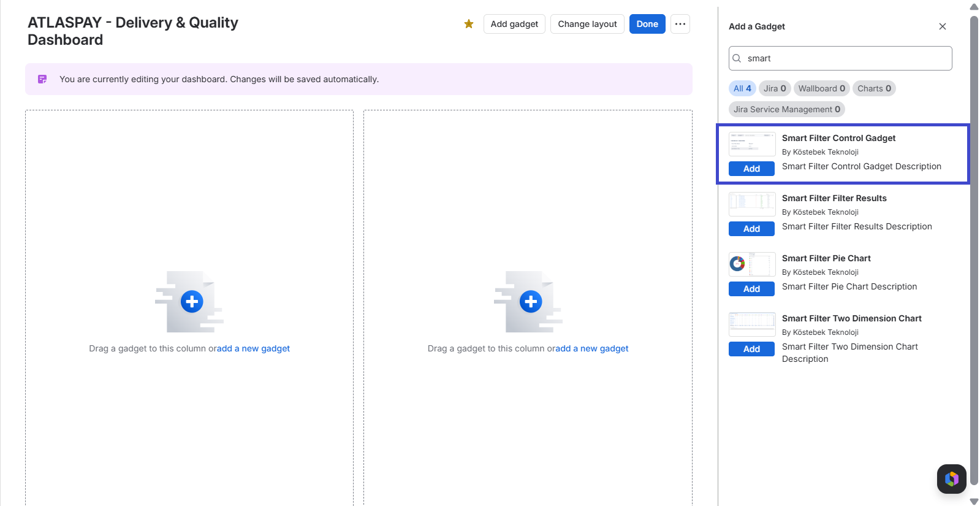
Task: Add the Smart Filter Control Gadget
Action: tap(751, 169)
